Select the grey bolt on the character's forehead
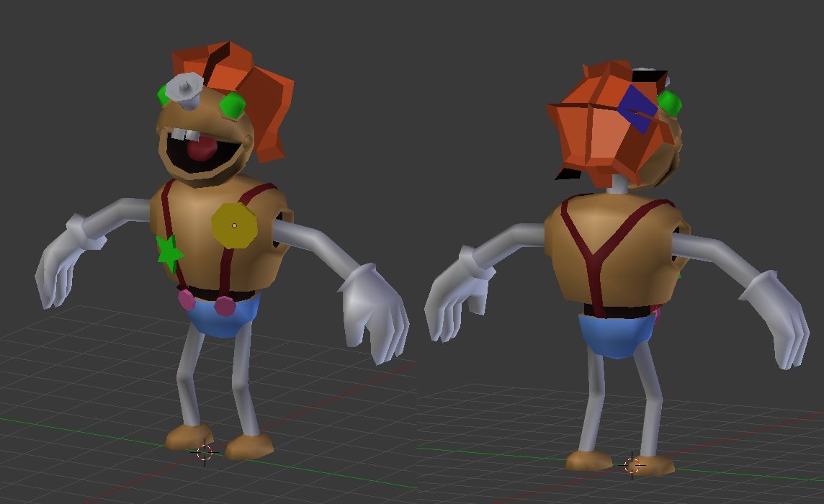 tap(185, 91)
